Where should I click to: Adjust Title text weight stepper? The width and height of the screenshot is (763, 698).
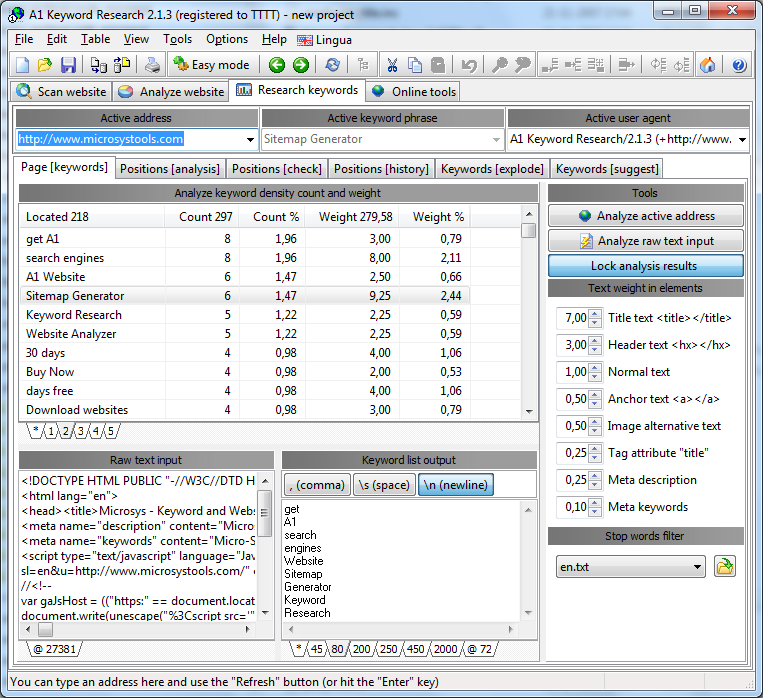594,318
